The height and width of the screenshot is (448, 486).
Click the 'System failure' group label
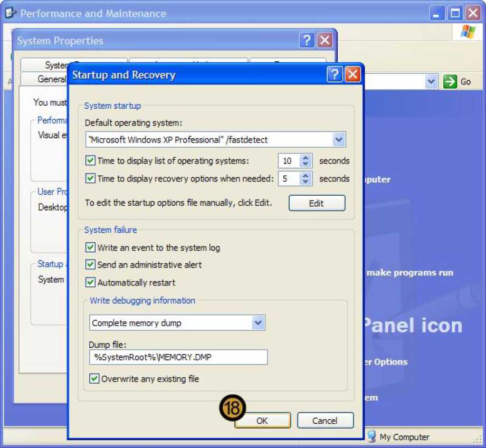[x=111, y=230]
